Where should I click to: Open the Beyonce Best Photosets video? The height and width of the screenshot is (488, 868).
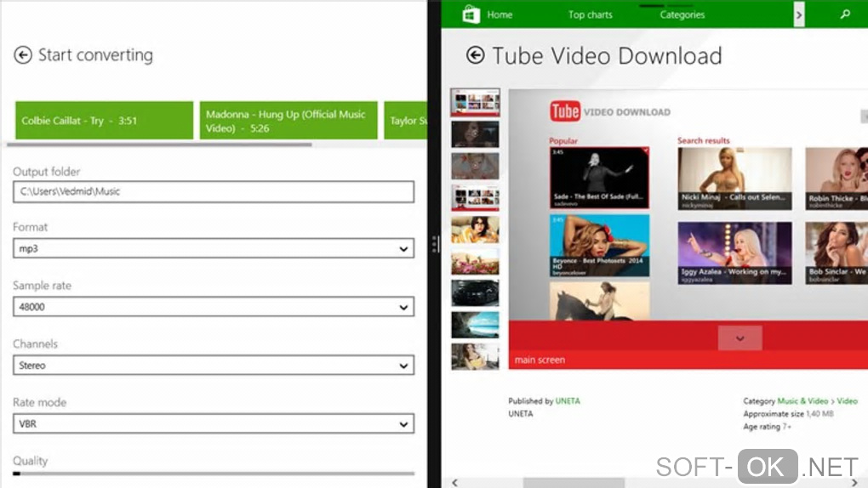599,246
